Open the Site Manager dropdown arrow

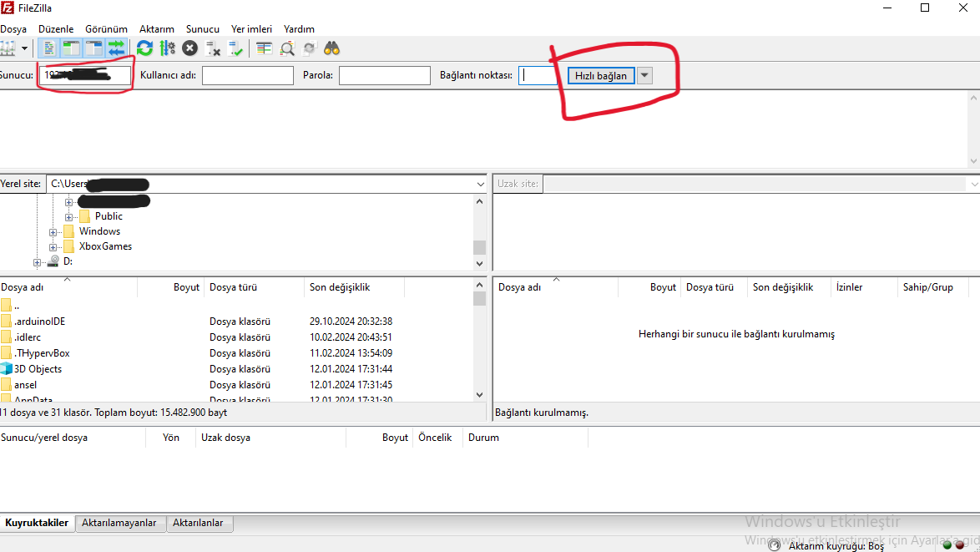[x=24, y=48]
